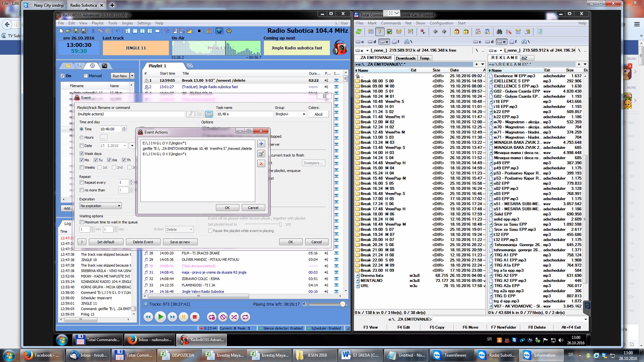Cancel the Event Actions dialog
Screen dimensions: 644x362
pos(253,208)
